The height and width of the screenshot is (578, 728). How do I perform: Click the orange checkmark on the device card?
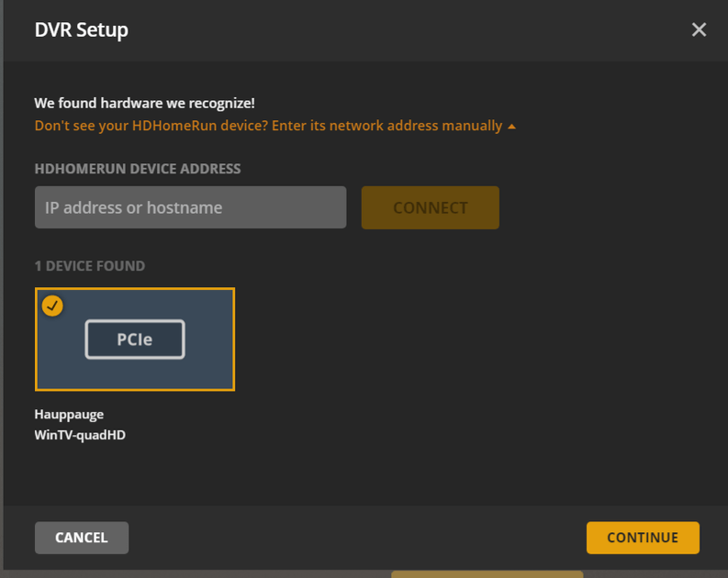[x=52, y=306]
